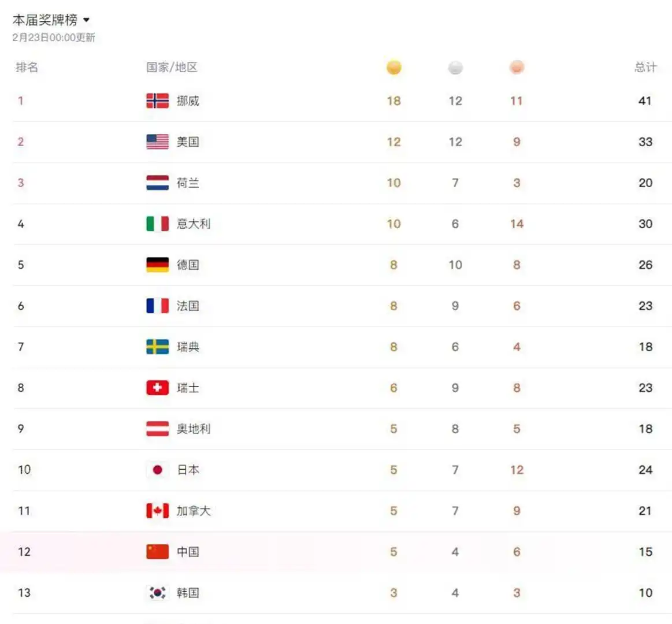Select the Canada flag icon
Screen dimensions: 672x624
tap(157, 511)
